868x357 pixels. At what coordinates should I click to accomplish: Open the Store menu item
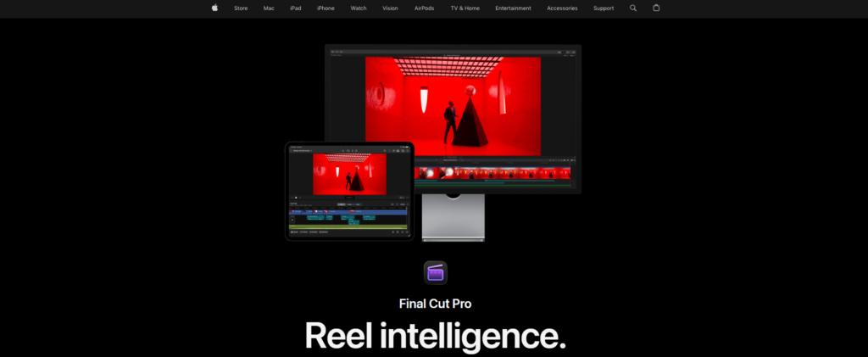click(241, 8)
